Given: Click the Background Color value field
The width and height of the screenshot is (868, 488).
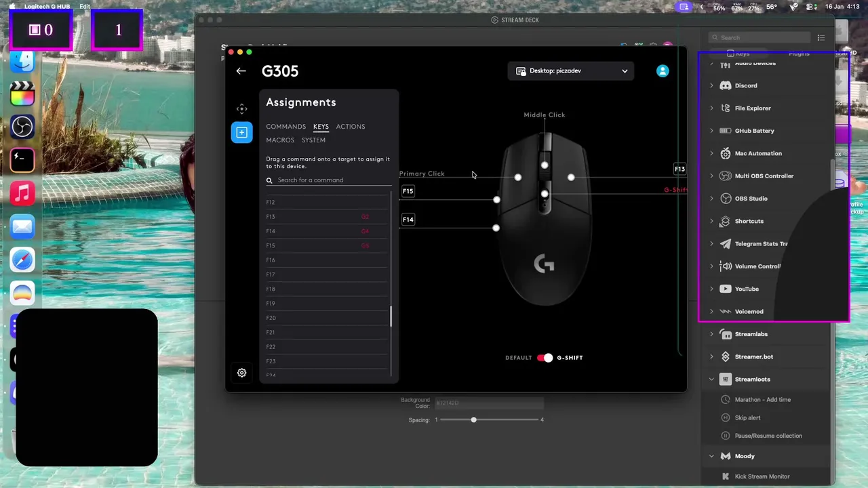Looking at the screenshot, I should point(489,403).
